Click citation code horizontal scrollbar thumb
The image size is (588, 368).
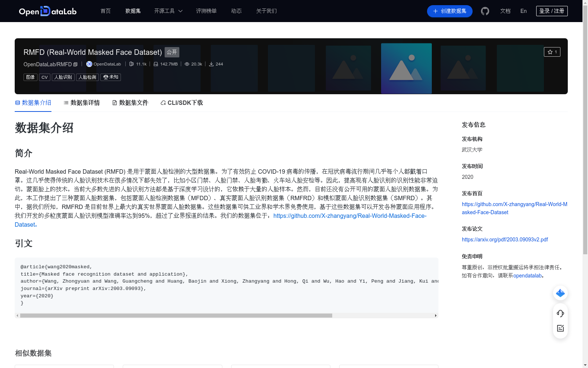coord(176,315)
